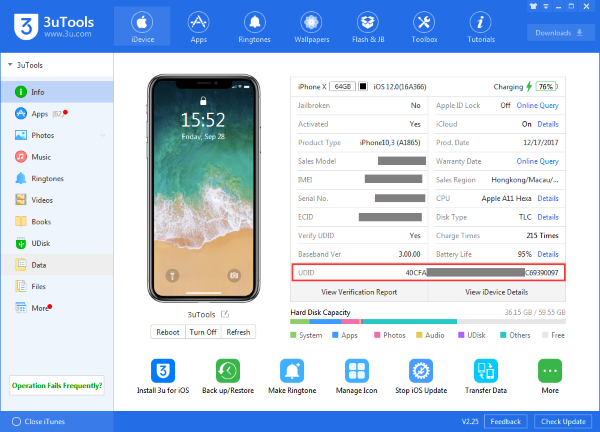This screenshot has height=432, width=600.
Task: Click the Hard Disk Capacity usage bar
Action: pos(430,322)
